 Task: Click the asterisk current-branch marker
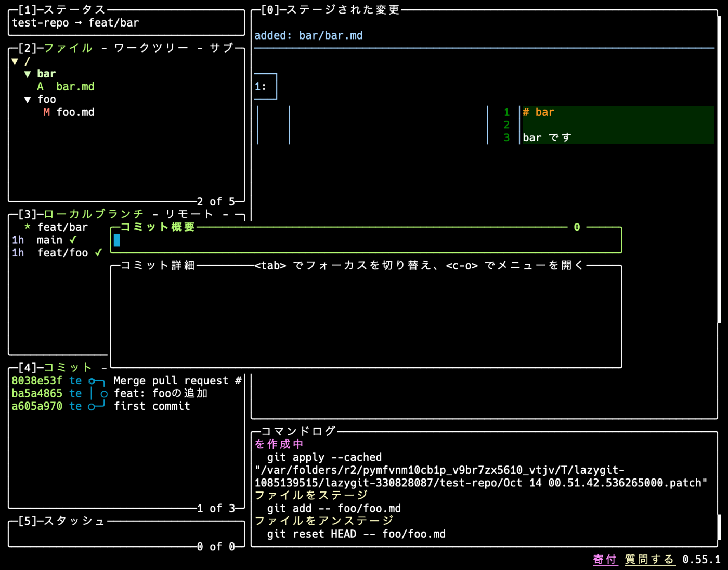28,227
